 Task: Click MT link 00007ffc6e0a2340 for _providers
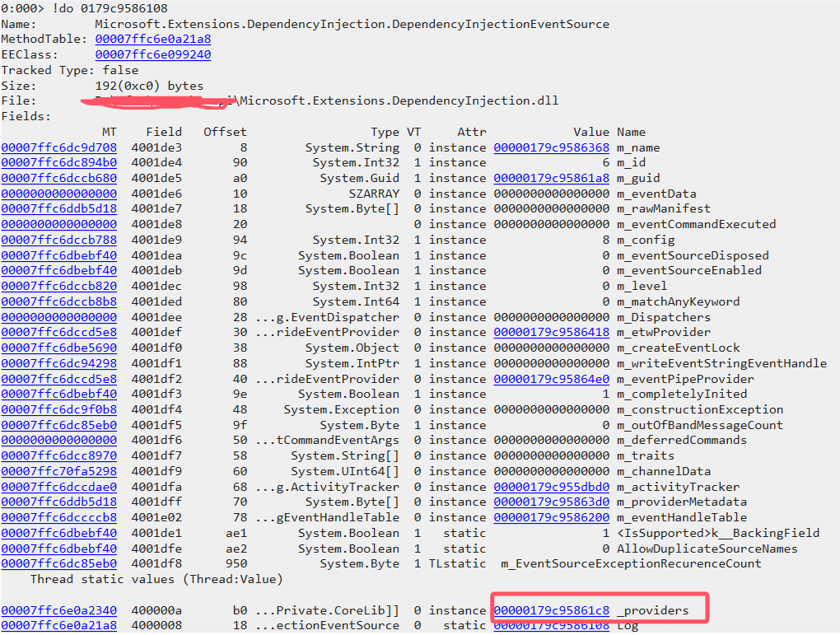coord(59,610)
